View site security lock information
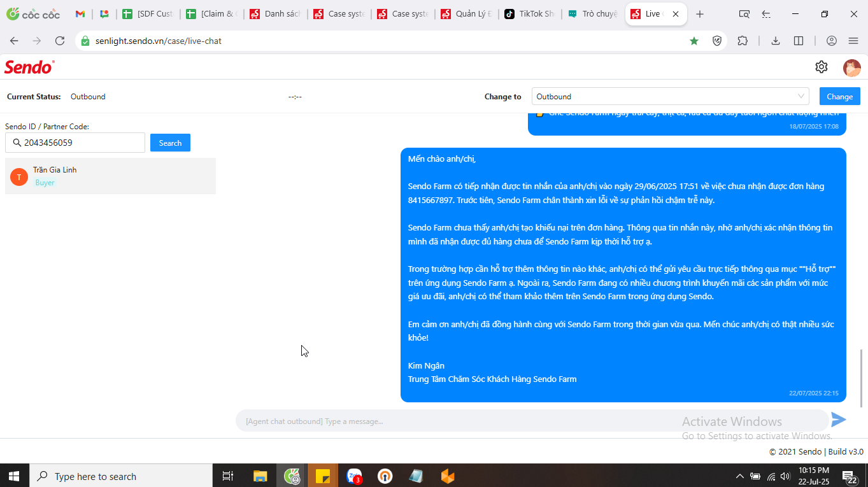 click(x=85, y=41)
